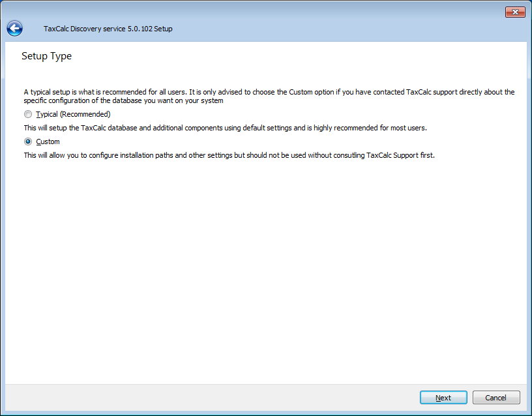Click the description below the Custom option
This screenshot has width=532, height=416.
click(x=228, y=155)
